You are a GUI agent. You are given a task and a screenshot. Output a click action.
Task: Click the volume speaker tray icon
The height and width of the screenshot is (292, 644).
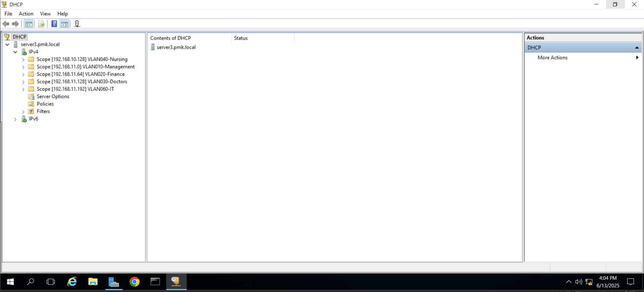(x=579, y=282)
